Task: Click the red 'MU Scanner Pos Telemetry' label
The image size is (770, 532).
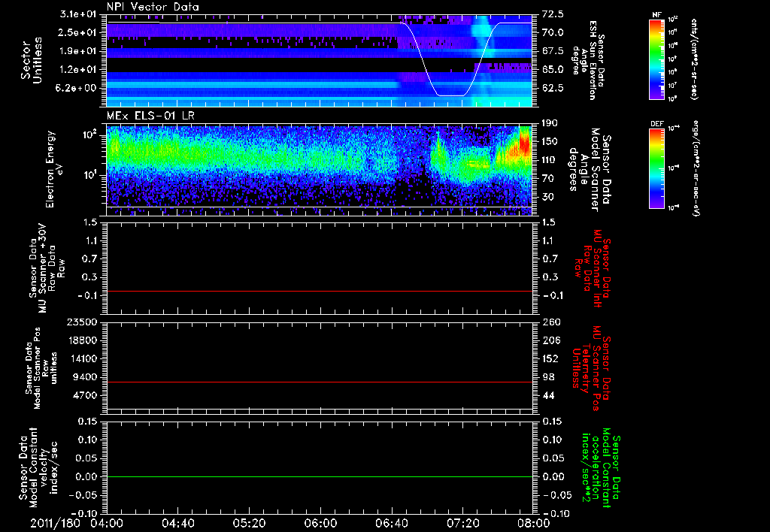Action: (591, 368)
